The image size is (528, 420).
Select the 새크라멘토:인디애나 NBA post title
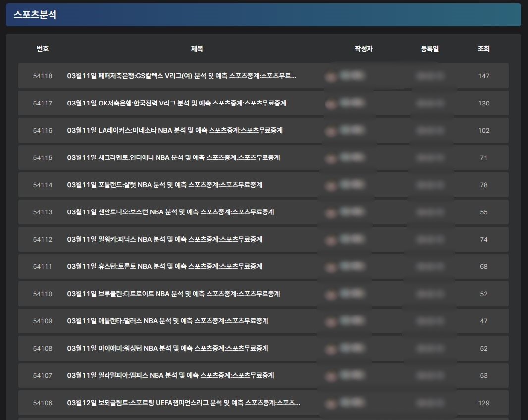pos(173,157)
